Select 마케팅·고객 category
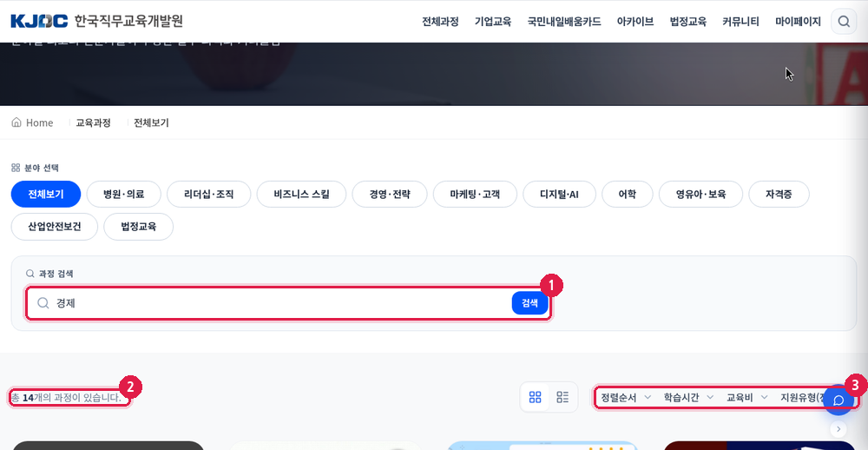 pyautogui.click(x=475, y=194)
